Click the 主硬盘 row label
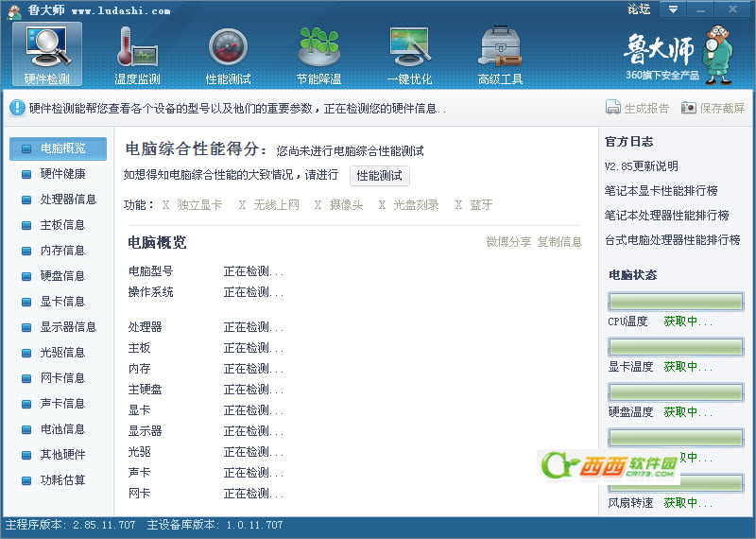 point(146,390)
